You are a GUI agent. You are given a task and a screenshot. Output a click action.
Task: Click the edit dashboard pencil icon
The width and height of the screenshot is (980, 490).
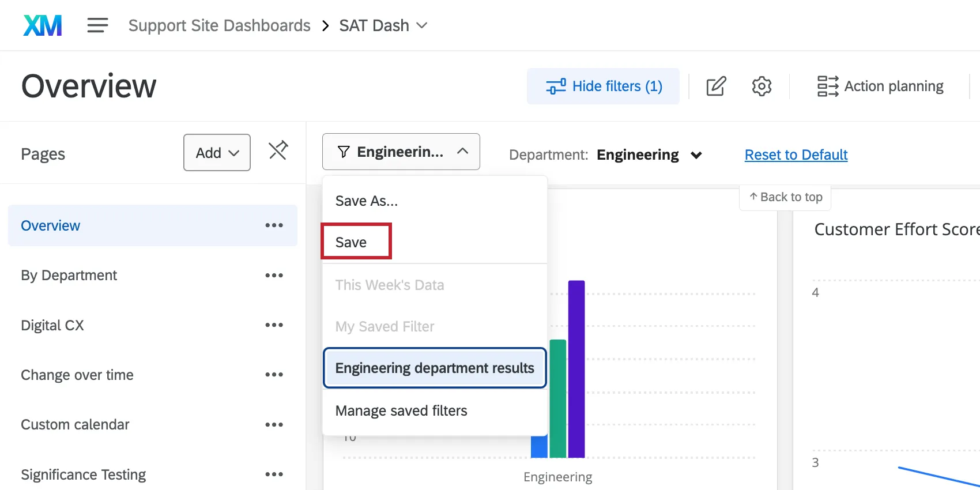coord(716,86)
